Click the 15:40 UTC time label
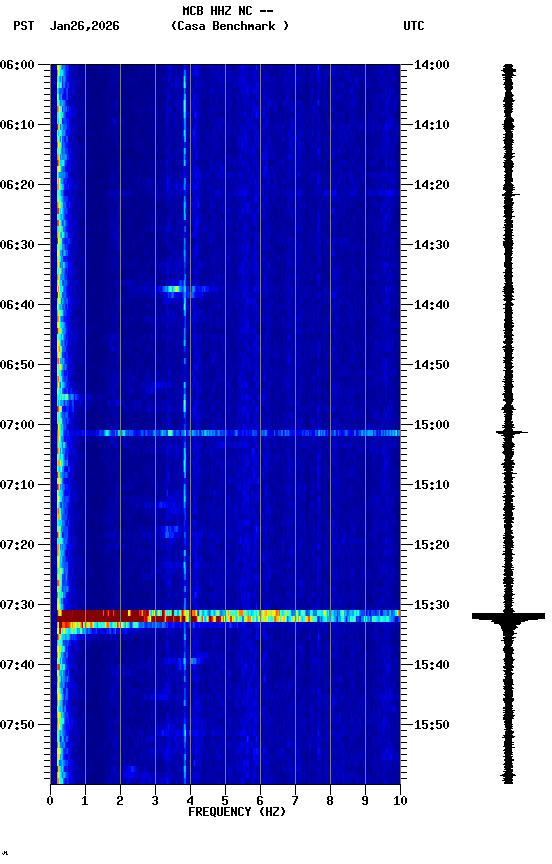 tap(432, 666)
